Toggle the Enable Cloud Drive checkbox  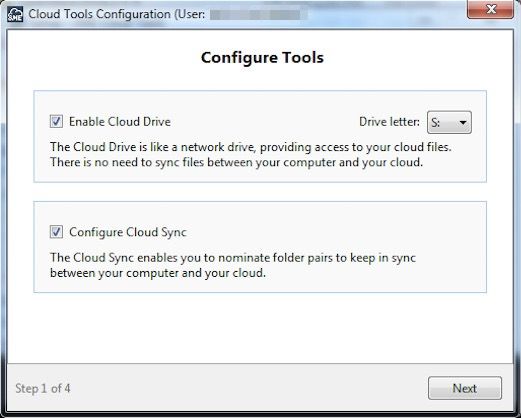[x=56, y=121]
